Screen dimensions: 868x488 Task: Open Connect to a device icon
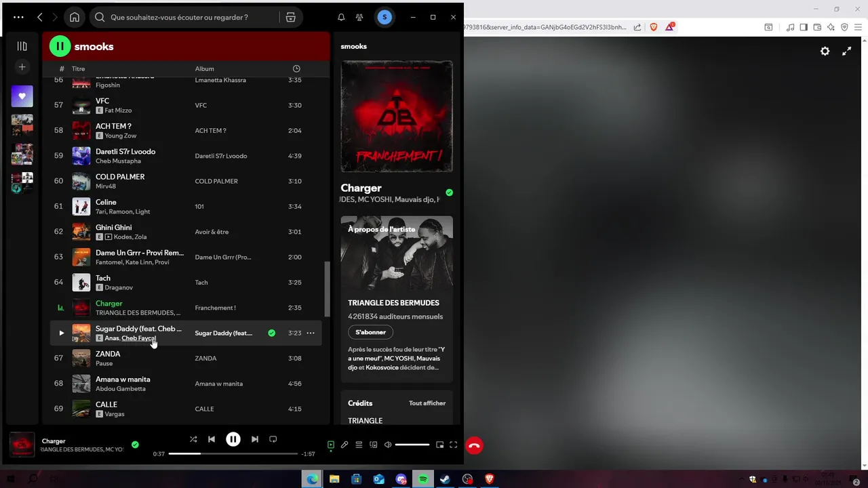373,445
